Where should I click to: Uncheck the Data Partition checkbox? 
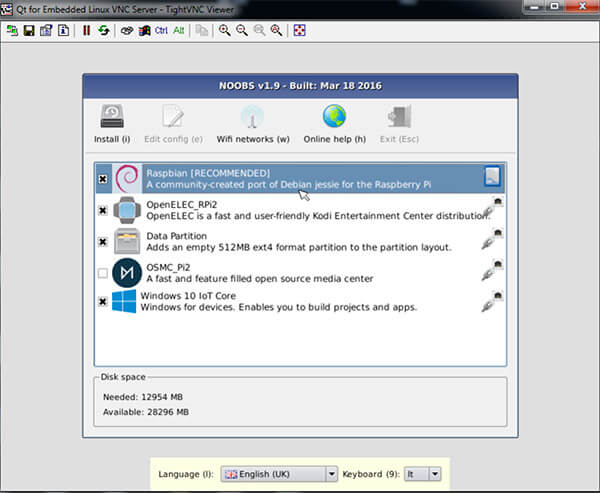click(103, 242)
